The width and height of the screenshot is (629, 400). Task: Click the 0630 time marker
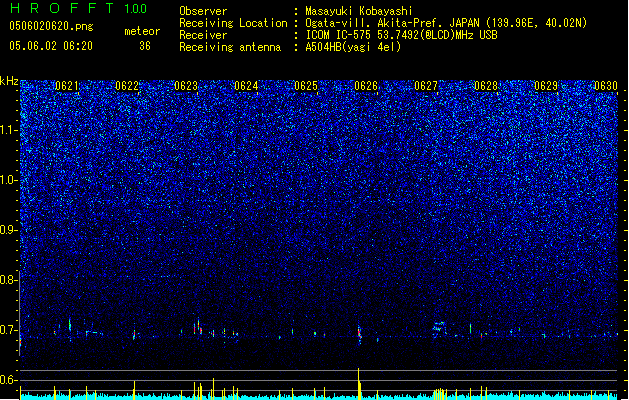click(x=605, y=85)
